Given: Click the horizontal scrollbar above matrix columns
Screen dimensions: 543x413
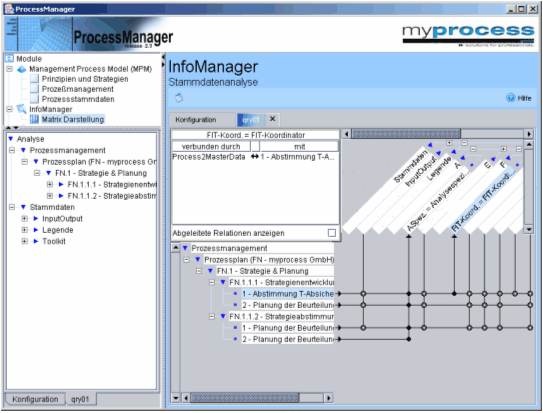Looking at the screenshot, I should click(x=406, y=134).
